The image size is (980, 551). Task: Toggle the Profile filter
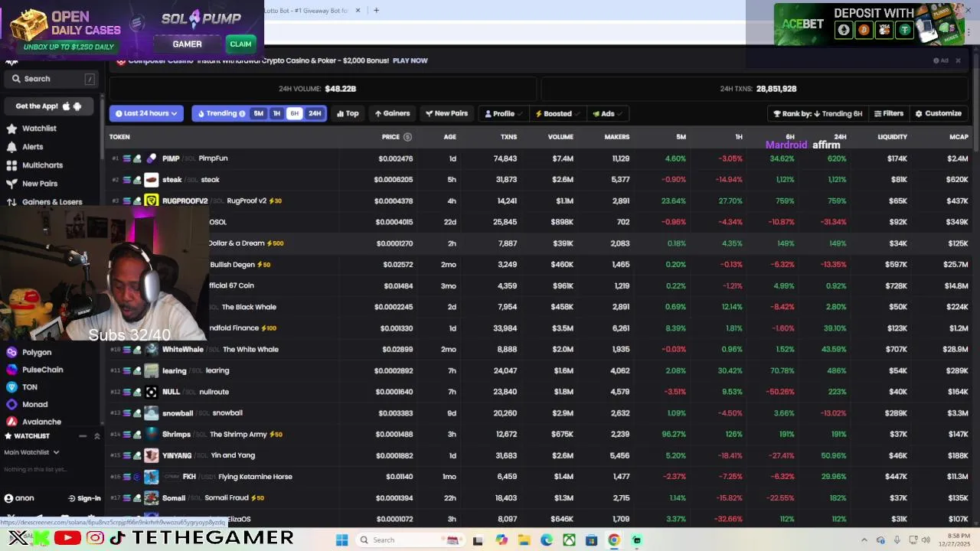click(x=503, y=113)
